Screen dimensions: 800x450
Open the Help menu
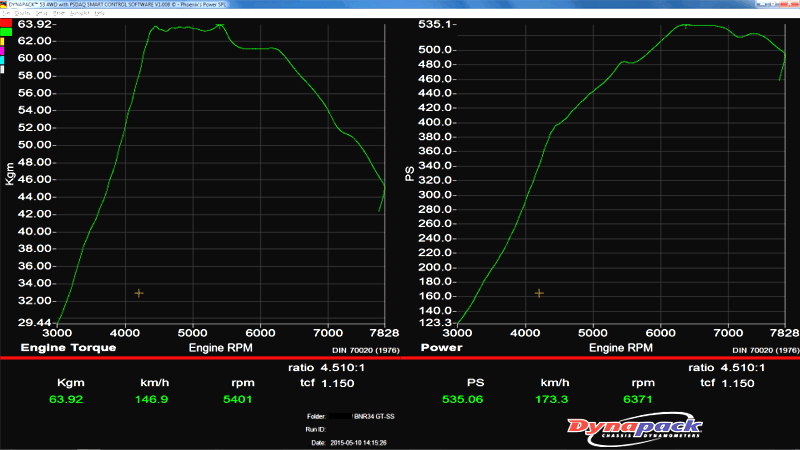[99, 12]
